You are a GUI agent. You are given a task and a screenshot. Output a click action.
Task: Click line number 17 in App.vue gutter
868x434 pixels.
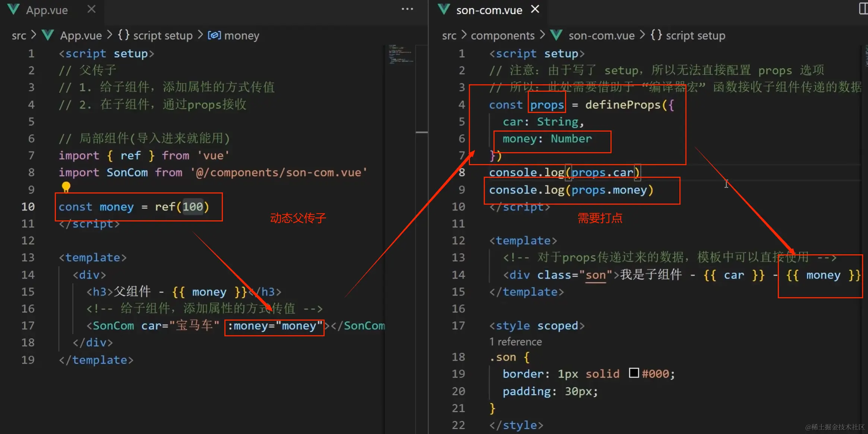point(28,325)
